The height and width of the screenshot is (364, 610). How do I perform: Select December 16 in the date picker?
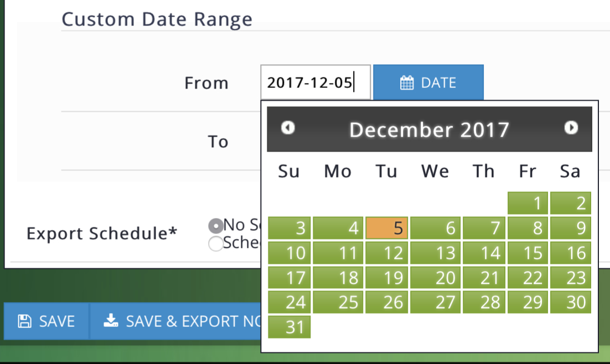pos(571,253)
